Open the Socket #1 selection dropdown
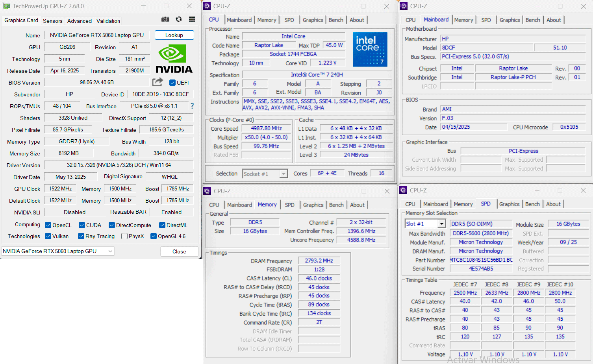The image size is (593, 364). (x=265, y=174)
